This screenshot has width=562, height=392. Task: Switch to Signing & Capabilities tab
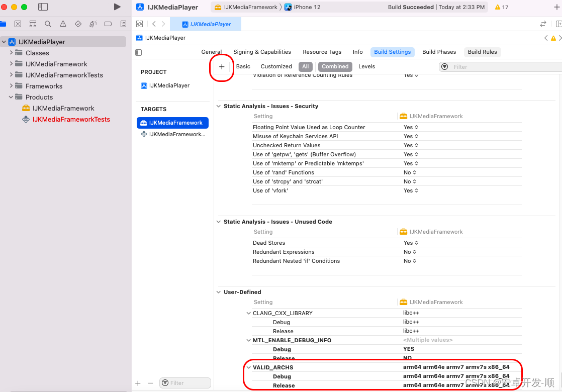click(262, 52)
